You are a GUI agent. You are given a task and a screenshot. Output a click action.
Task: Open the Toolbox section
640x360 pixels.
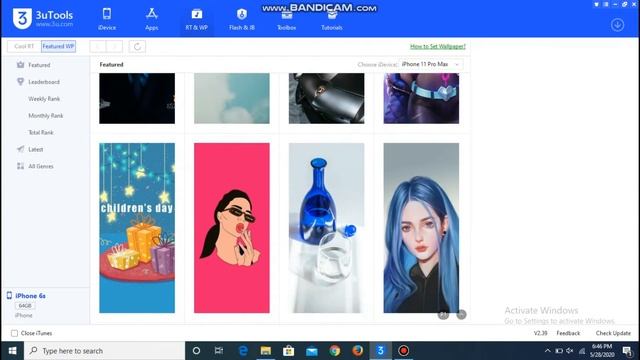[x=287, y=19]
